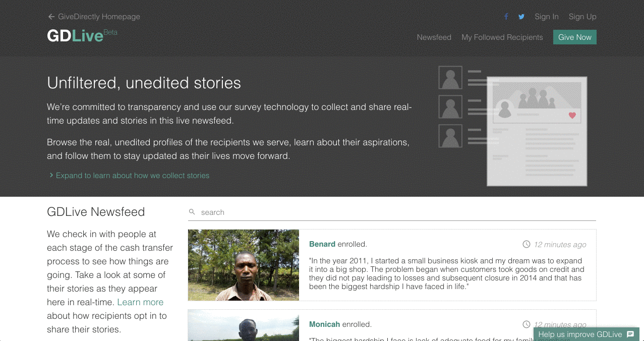
Task: Open Benard's profile name link
Action: [x=322, y=244]
